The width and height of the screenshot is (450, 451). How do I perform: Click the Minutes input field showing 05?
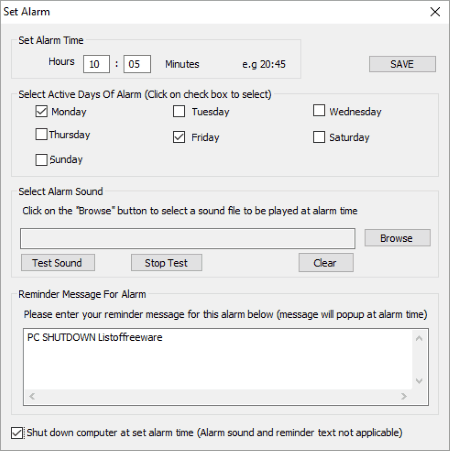[x=137, y=64]
